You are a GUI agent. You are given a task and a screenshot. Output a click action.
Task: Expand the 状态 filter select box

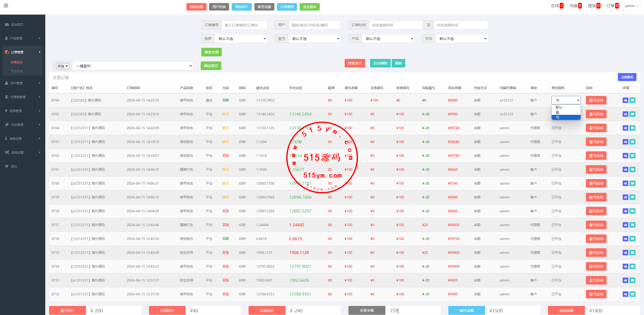[462, 39]
